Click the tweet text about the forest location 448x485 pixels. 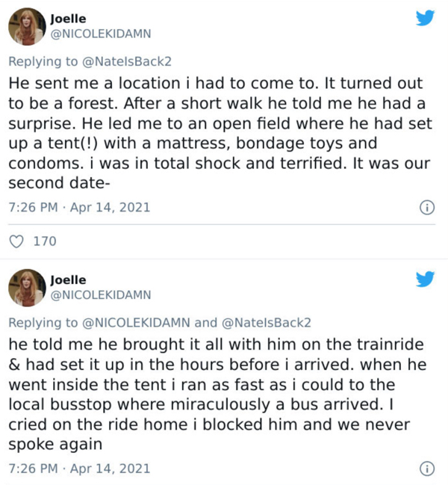point(217,132)
